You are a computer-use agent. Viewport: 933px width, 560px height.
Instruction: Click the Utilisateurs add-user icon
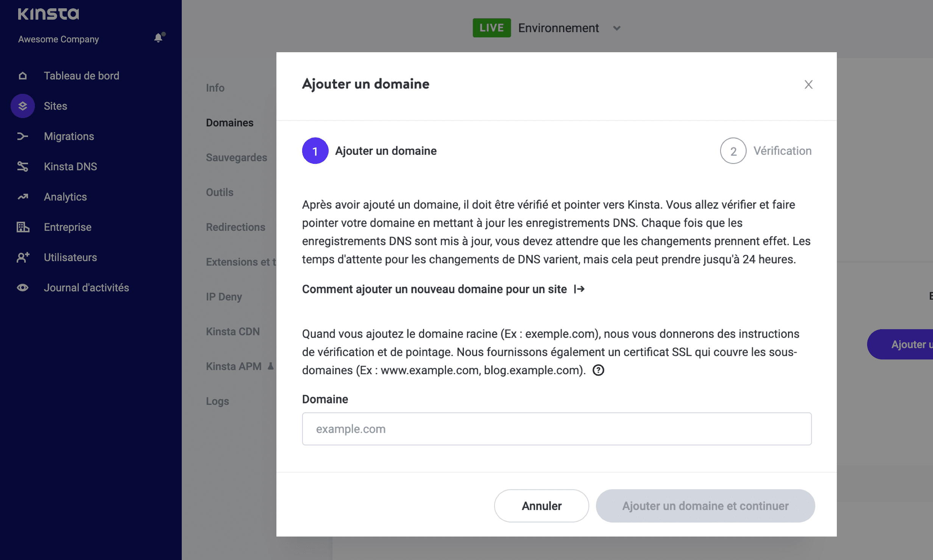tap(23, 257)
